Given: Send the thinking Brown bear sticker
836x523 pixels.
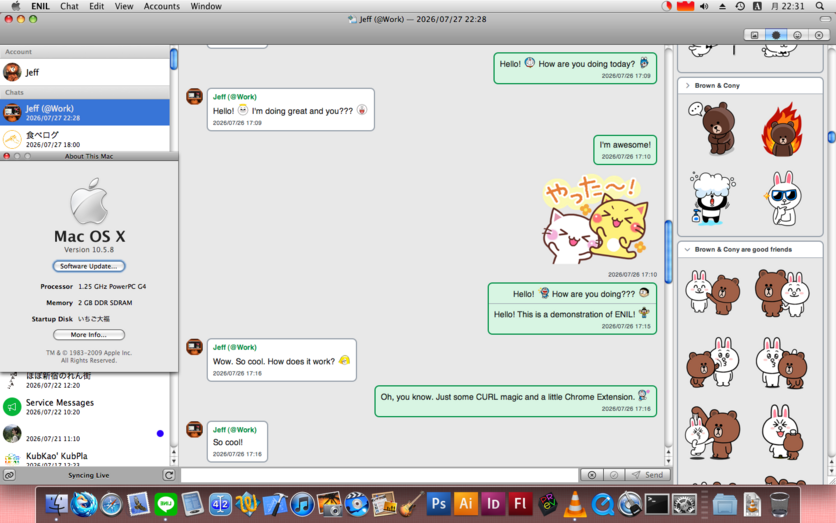Looking at the screenshot, I should click(x=713, y=127).
